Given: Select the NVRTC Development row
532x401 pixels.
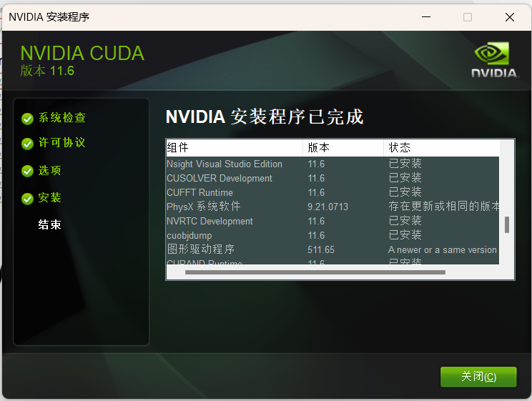Looking at the screenshot, I should tap(332, 221).
